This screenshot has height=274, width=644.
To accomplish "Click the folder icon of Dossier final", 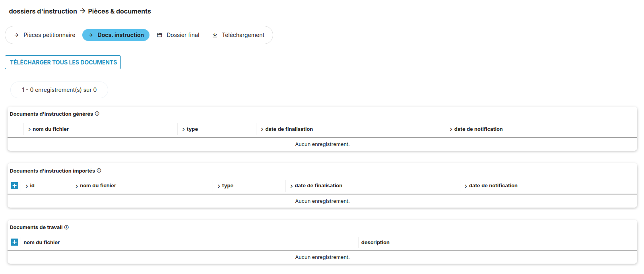I will pyautogui.click(x=159, y=35).
